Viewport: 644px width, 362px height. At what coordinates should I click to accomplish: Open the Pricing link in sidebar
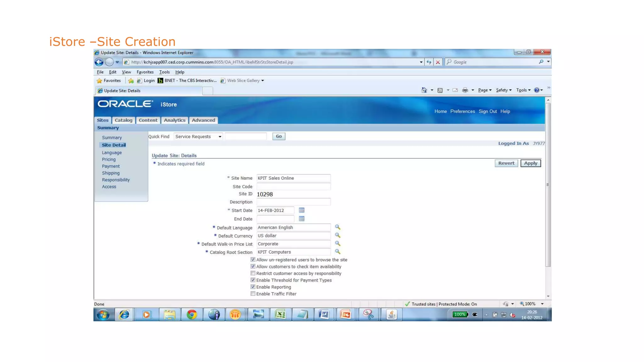click(108, 159)
